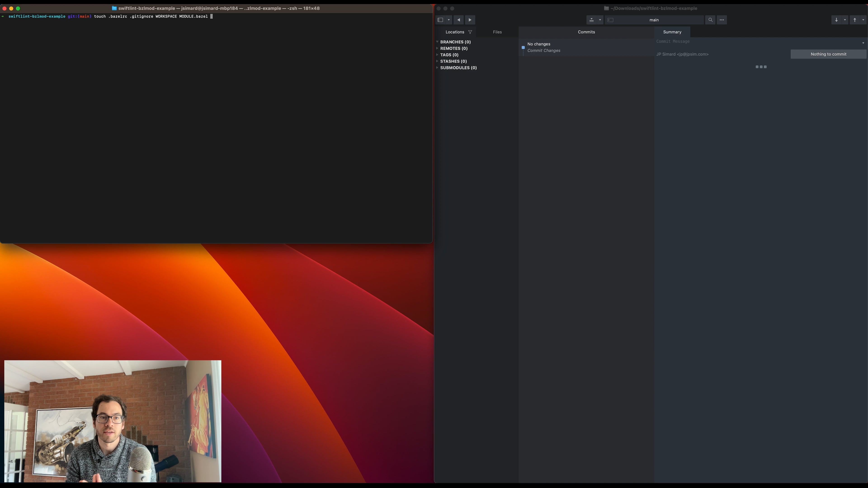Toggle the Locations filter funnel
The image size is (868, 488).
pyautogui.click(x=470, y=32)
